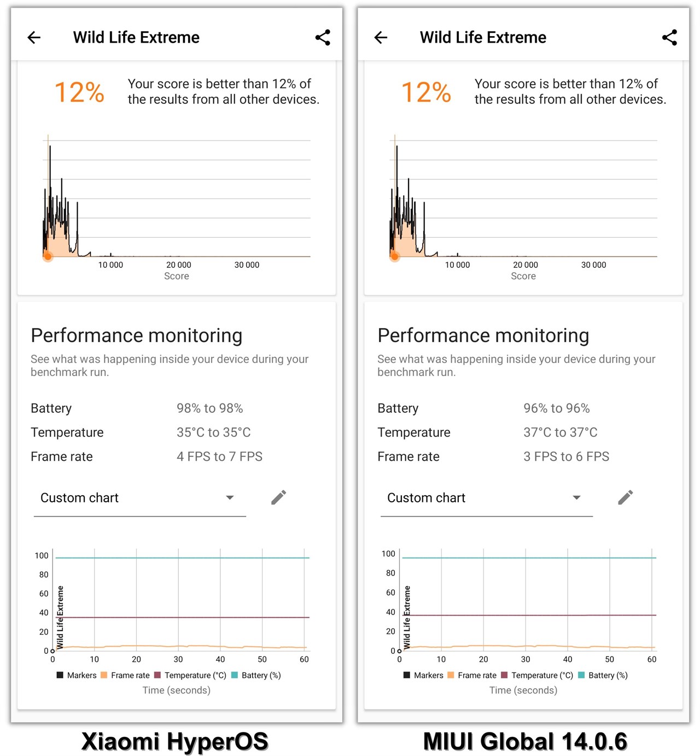Image resolution: width=700 pixels, height=756 pixels.
Task: Click the Wild Life Extreme title on MIUI screen
Action: tap(483, 37)
